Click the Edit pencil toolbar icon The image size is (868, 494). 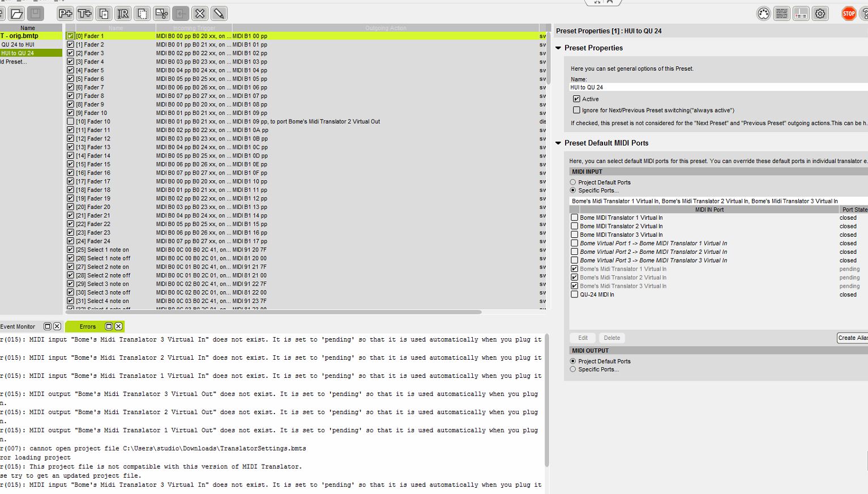point(219,14)
